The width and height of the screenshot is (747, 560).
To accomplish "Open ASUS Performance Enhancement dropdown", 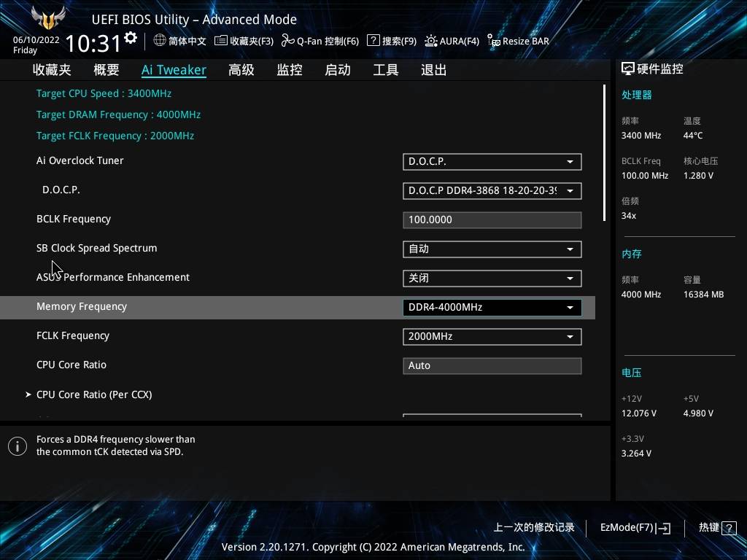I will [x=492, y=278].
